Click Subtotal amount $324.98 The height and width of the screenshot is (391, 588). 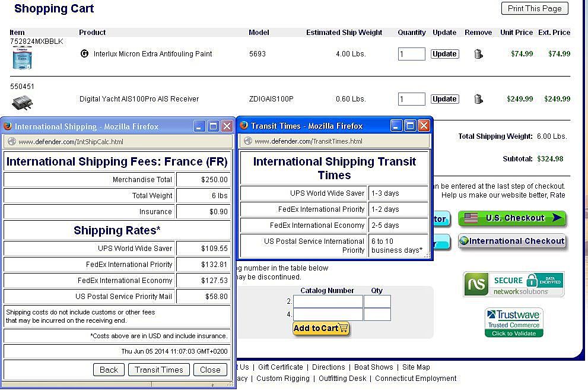pyautogui.click(x=550, y=159)
